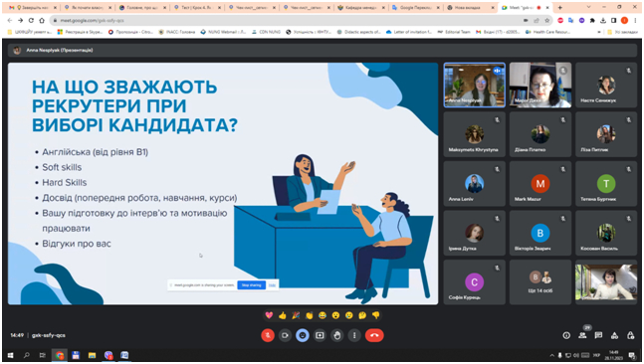Click the Present now screen icon

[320, 335]
